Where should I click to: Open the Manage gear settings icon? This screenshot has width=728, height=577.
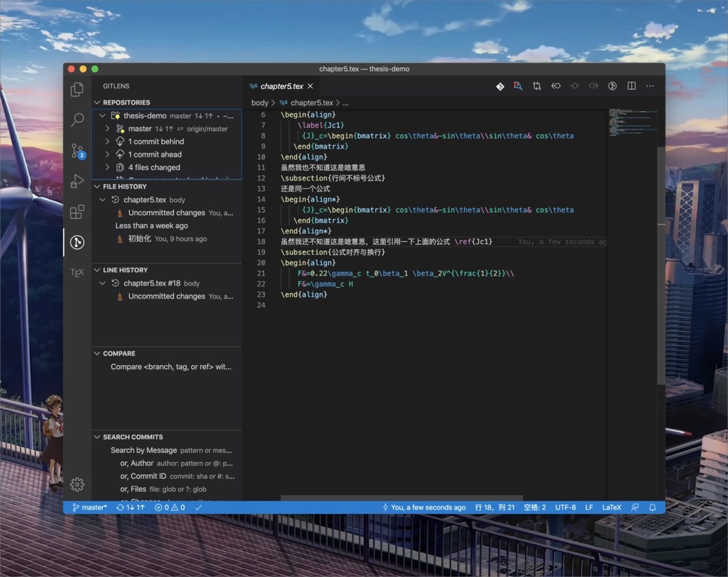pyautogui.click(x=77, y=484)
